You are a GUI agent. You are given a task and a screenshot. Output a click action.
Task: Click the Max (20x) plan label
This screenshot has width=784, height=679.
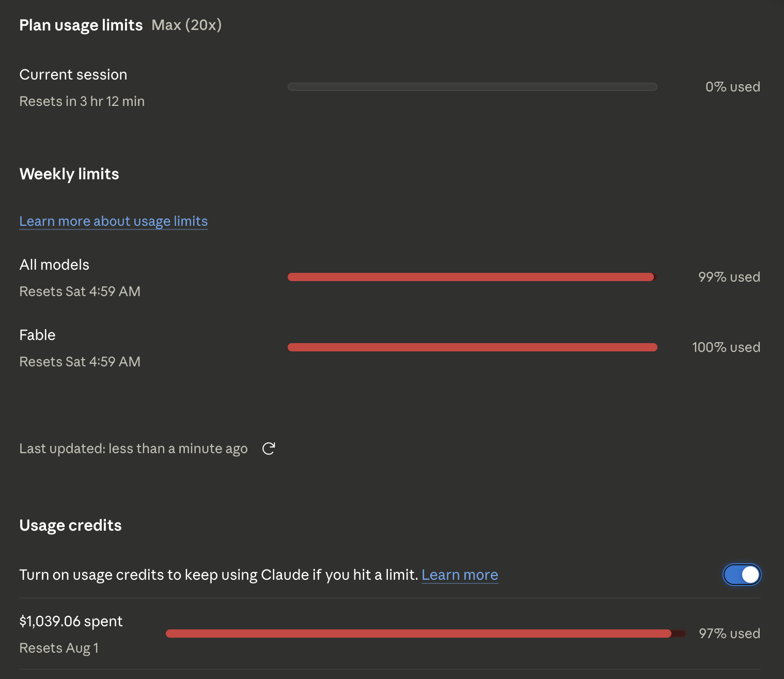tap(186, 25)
